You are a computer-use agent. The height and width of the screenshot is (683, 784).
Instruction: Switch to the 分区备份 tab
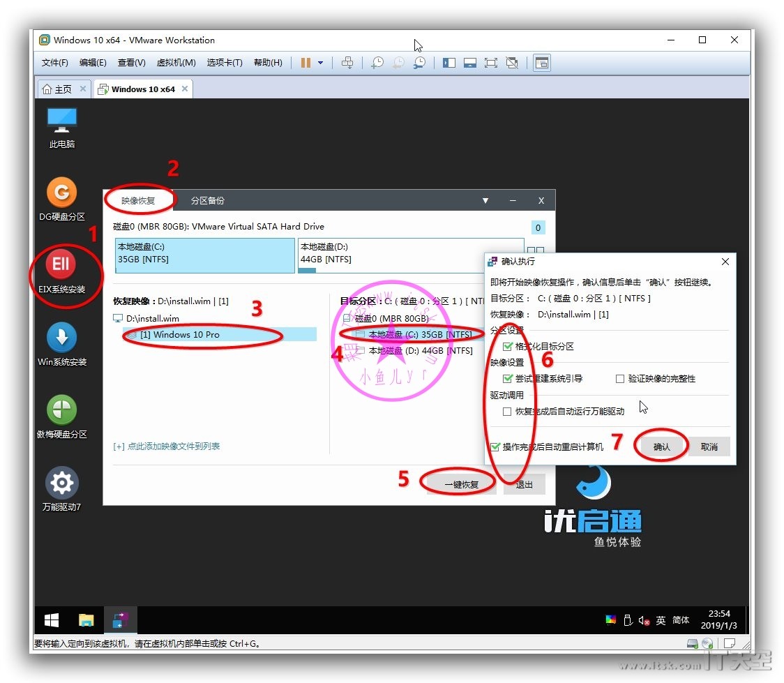(207, 200)
